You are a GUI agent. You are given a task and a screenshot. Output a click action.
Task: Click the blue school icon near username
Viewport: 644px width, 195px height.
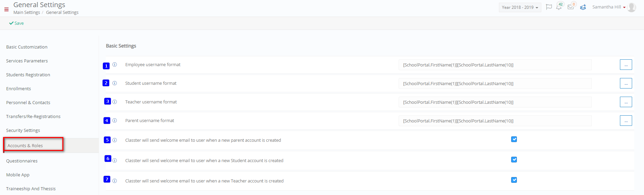click(583, 7)
